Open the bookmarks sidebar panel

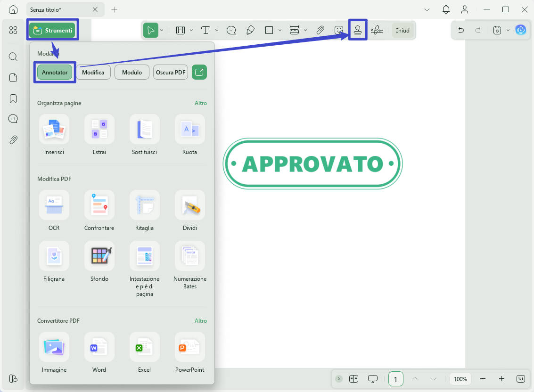(x=13, y=98)
